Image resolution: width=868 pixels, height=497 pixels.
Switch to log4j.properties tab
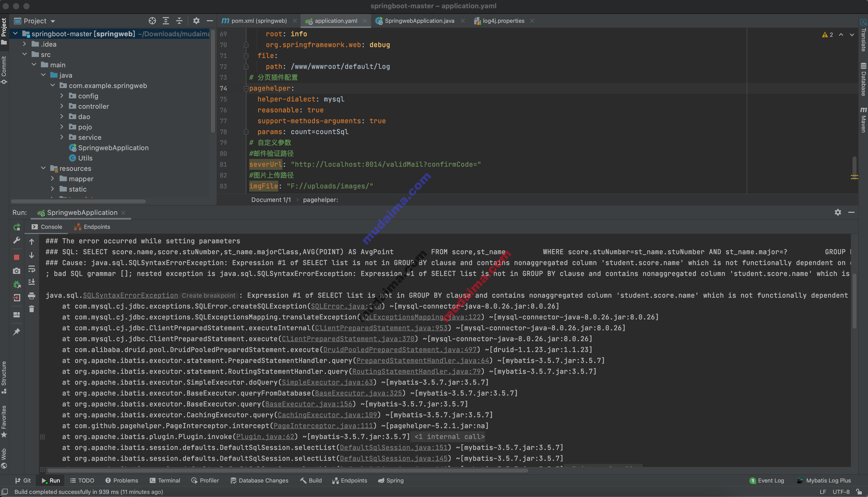503,21
